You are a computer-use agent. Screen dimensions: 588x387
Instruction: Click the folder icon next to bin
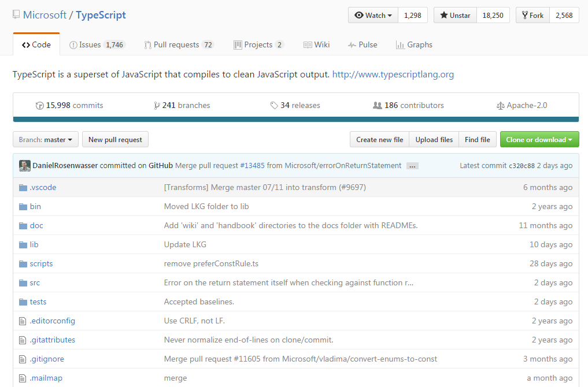click(x=23, y=206)
